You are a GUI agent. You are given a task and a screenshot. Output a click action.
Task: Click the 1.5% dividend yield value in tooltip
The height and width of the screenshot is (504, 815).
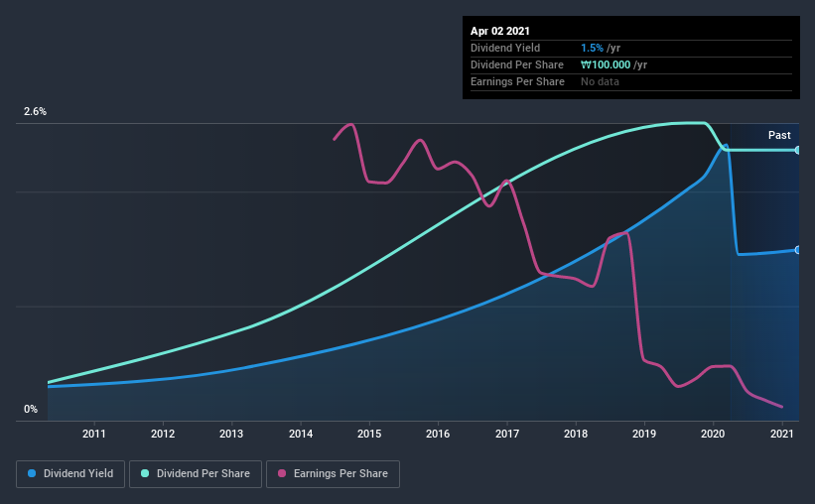coord(592,48)
